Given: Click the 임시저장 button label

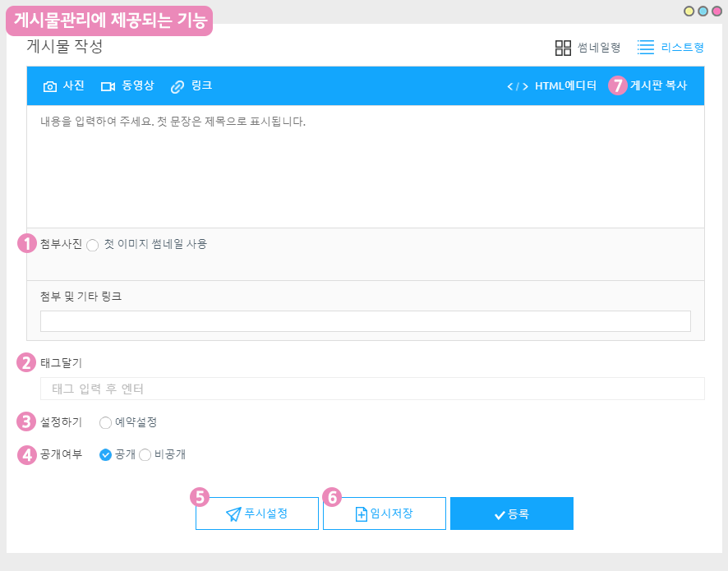Looking at the screenshot, I should coord(391,513).
